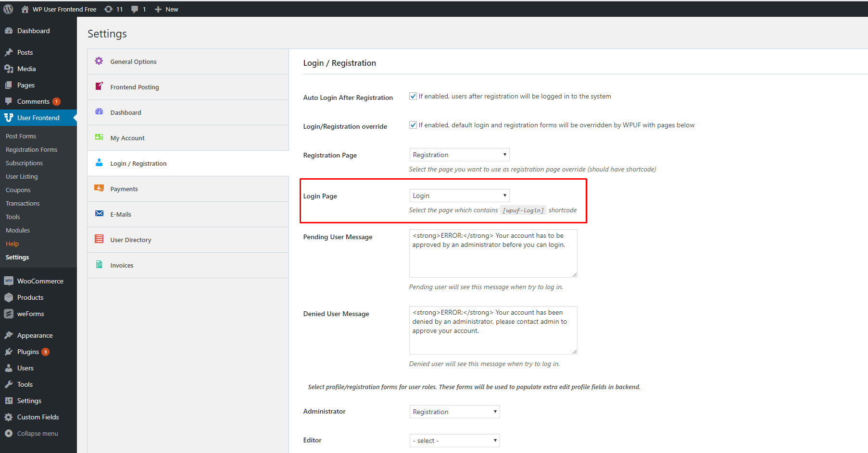
Task: Click the General Options gear icon
Action: tap(99, 61)
